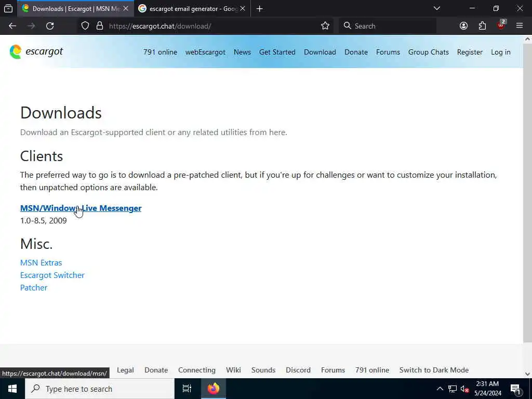Image resolution: width=532 pixels, height=399 pixels.
Task: Click the footer 791 online link
Action: (x=372, y=370)
